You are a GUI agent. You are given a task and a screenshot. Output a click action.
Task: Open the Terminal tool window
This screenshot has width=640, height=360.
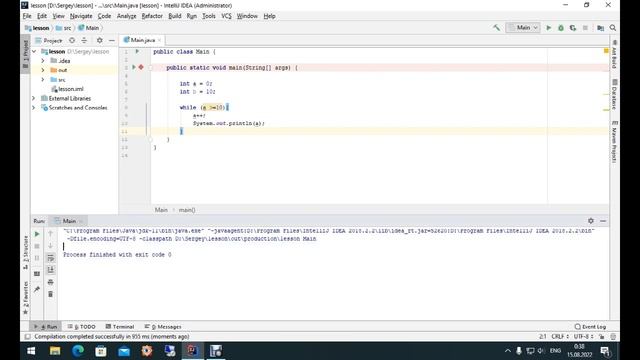click(120, 327)
